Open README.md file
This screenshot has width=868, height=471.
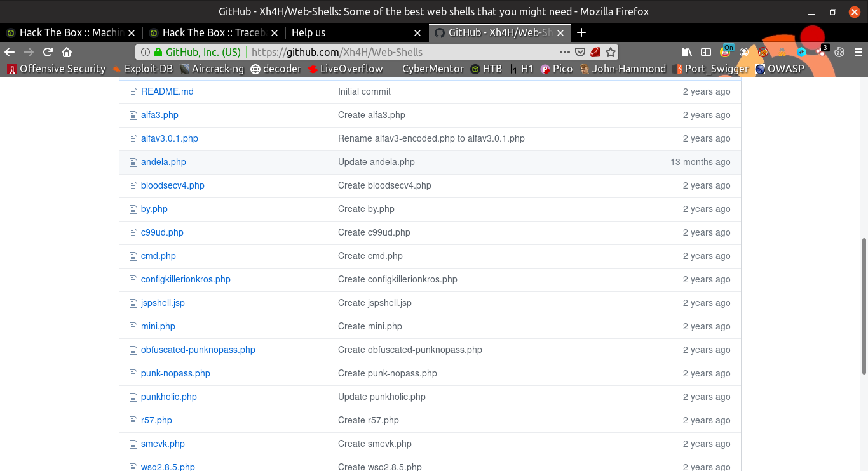coord(167,91)
